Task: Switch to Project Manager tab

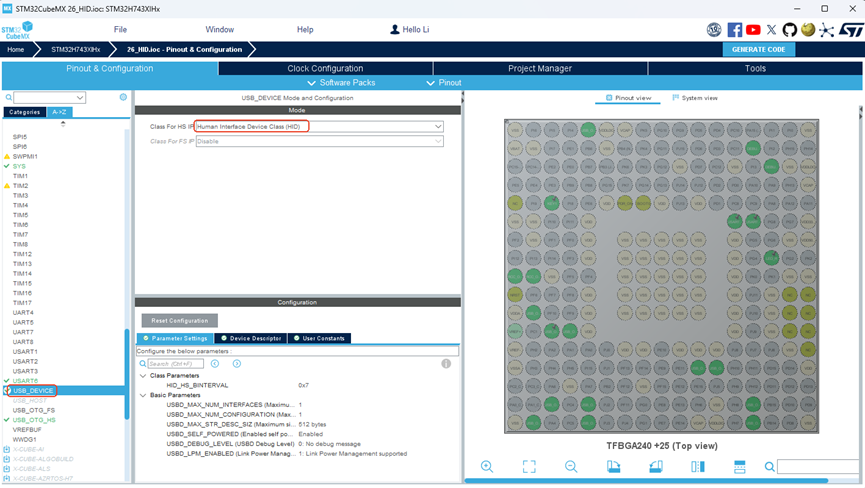Action: pos(540,68)
